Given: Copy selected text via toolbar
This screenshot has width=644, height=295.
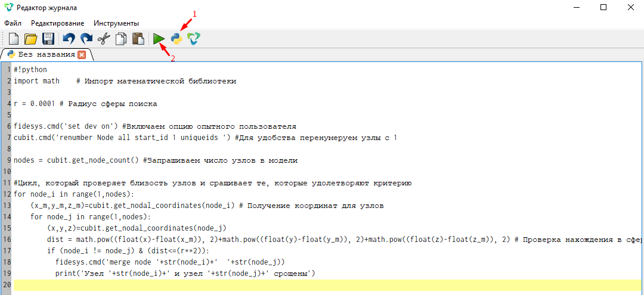Looking at the screenshot, I should click(x=121, y=39).
